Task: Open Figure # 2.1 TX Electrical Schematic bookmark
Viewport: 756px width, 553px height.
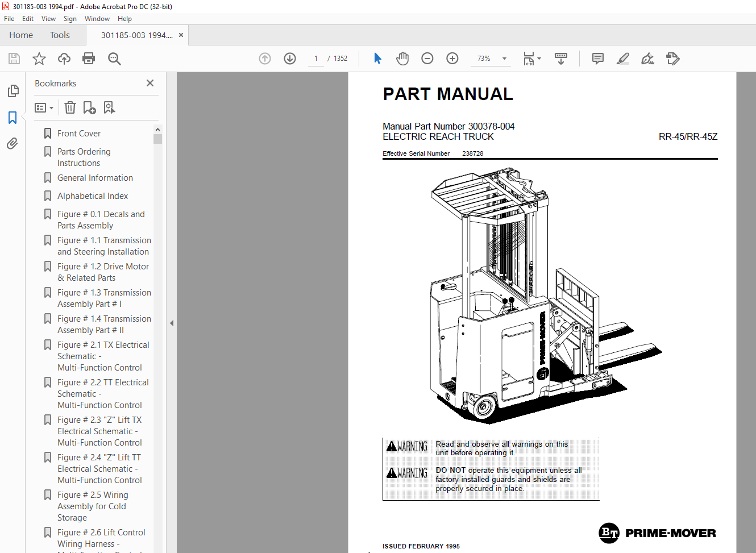Action: pos(103,356)
